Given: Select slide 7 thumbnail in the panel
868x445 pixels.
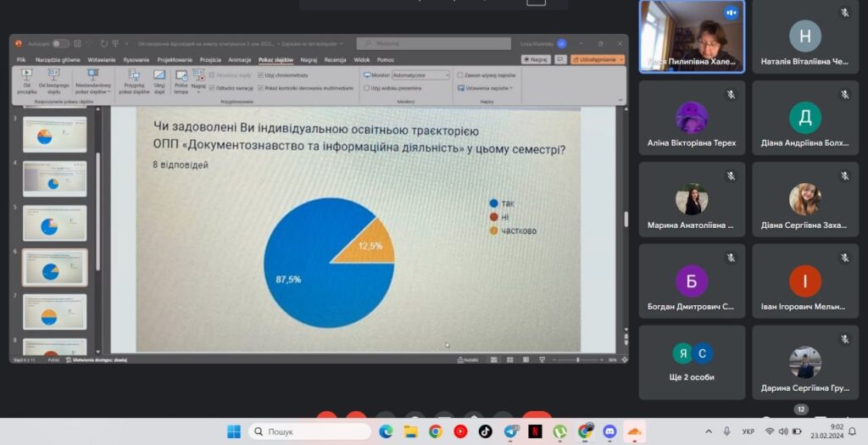Looking at the screenshot, I should (x=54, y=311).
